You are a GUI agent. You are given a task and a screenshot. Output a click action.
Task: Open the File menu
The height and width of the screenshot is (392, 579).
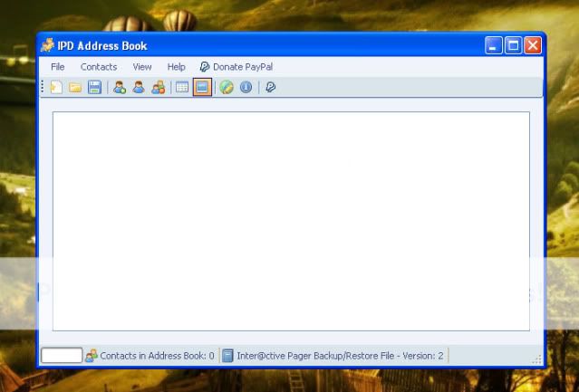tap(58, 67)
